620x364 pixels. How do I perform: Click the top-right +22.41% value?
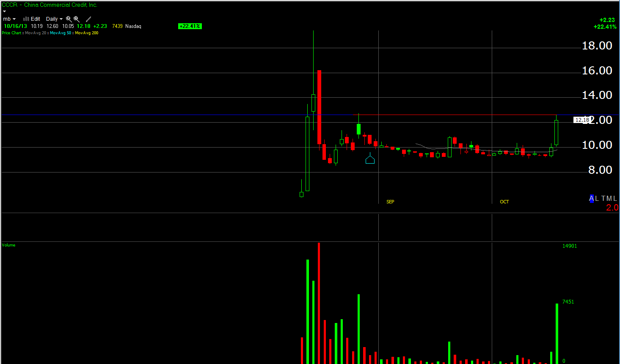(605, 27)
